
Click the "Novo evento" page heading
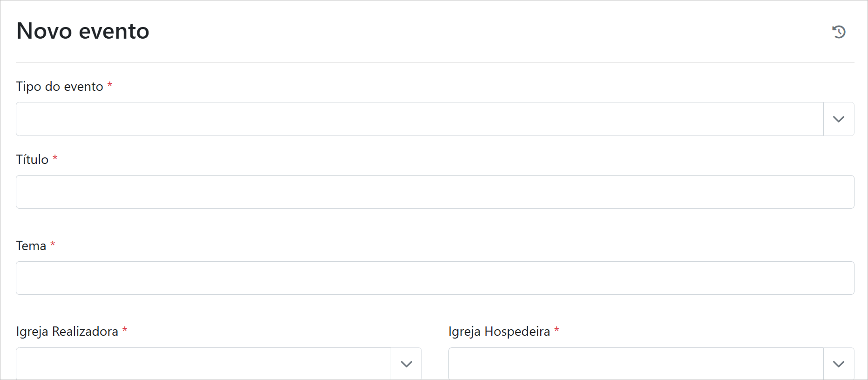click(x=83, y=31)
